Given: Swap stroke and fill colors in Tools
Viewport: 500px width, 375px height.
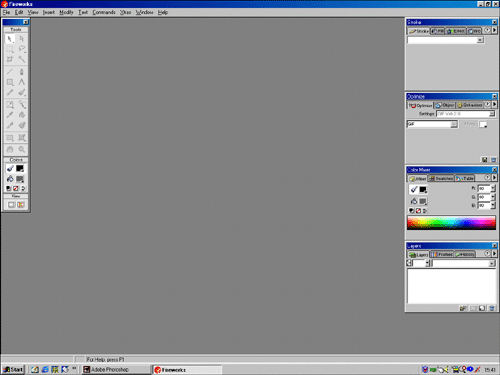Looking at the screenshot, I should click(23, 188).
